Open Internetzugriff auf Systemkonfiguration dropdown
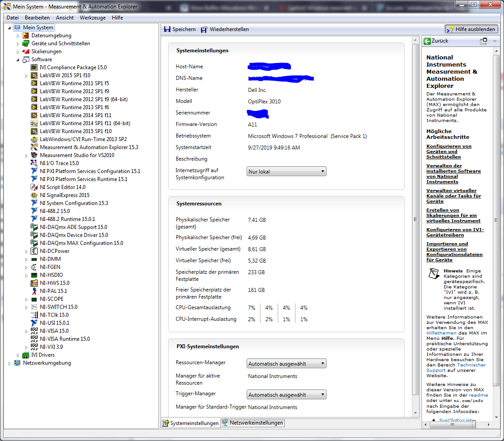The width and height of the screenshot is (504, 441). [x=287, y=171]
